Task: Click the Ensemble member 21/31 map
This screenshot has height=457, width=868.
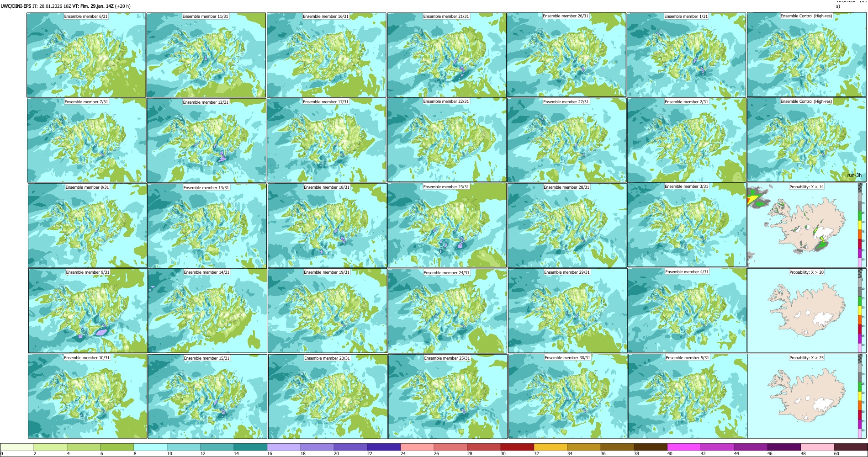Action: (x=447, y=55)
